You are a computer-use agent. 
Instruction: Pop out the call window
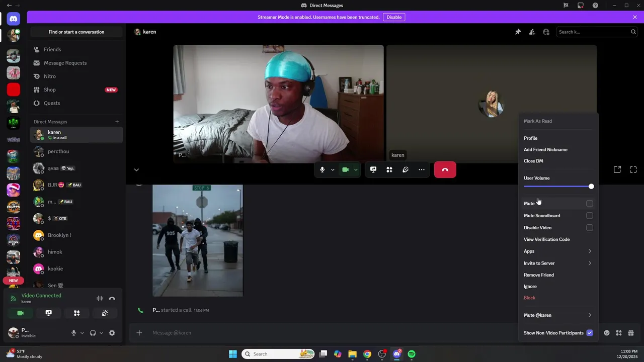pyautogui.click(x=617, y=170)
